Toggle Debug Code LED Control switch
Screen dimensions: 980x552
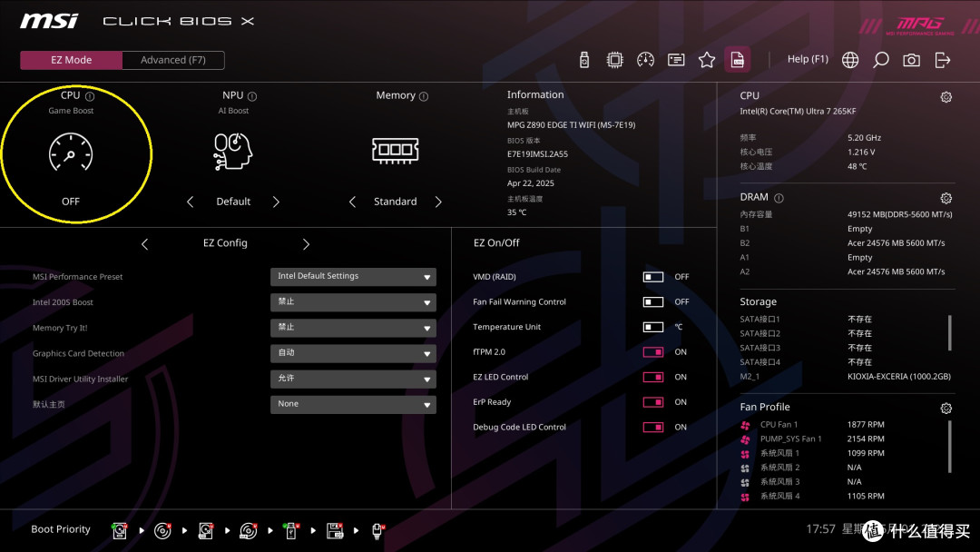pos(653,427)
